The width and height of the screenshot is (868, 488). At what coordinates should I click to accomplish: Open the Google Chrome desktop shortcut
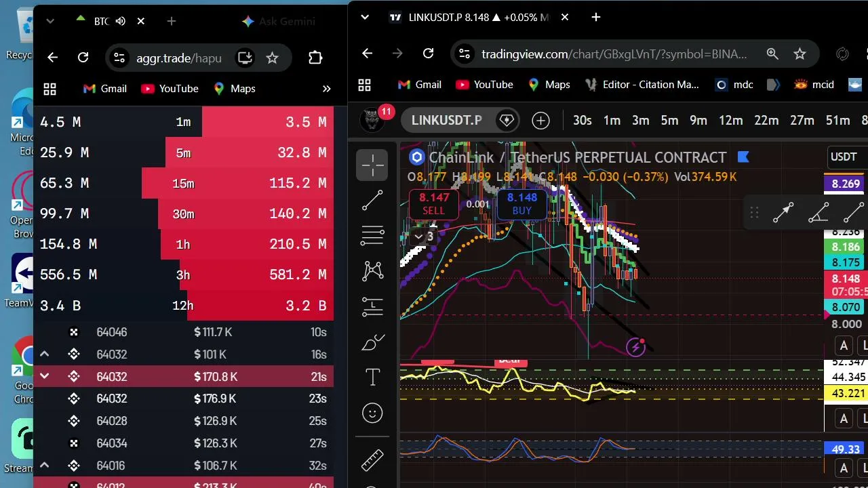point(22,369)
